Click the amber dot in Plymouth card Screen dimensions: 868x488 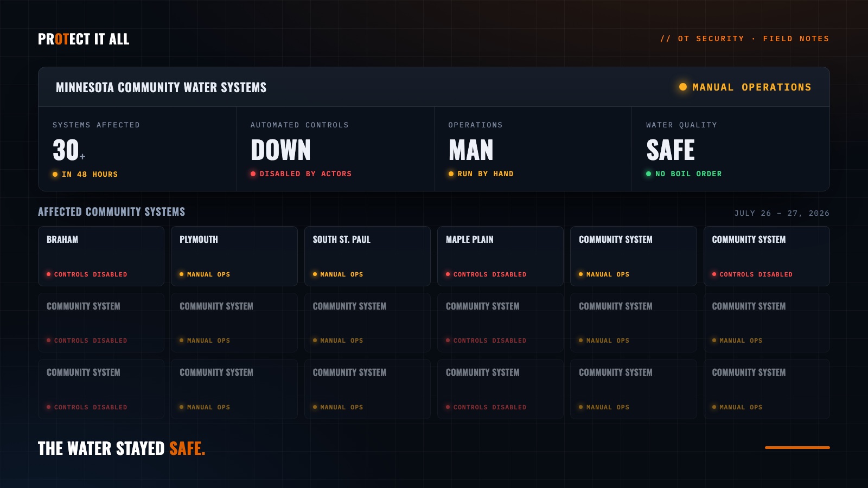point(182,274)
